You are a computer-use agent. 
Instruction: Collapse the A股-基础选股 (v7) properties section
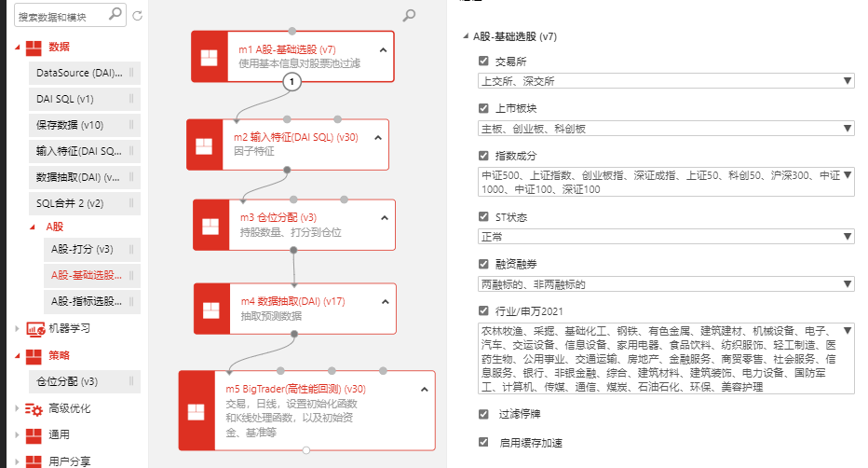[x=466, y=36]
